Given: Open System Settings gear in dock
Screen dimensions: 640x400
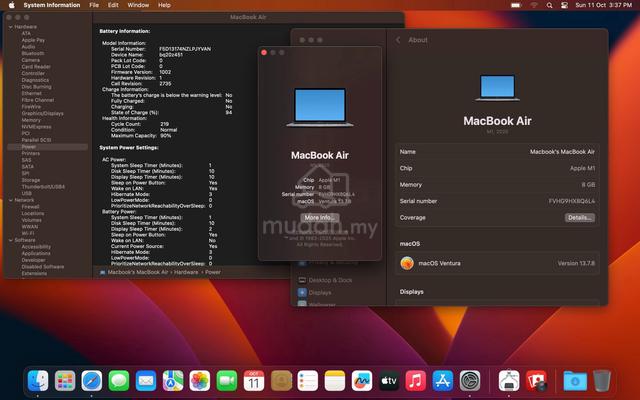Looking at the screenshot, I should tap(470, 381).
